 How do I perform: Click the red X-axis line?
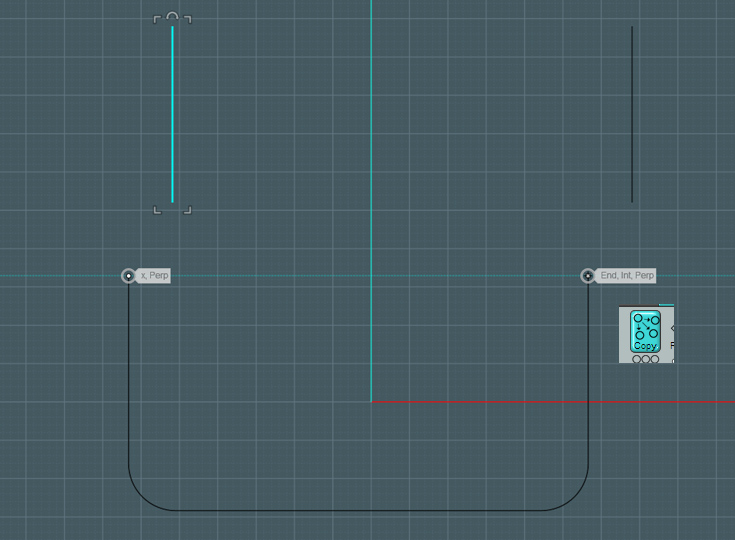click(553, 402)
